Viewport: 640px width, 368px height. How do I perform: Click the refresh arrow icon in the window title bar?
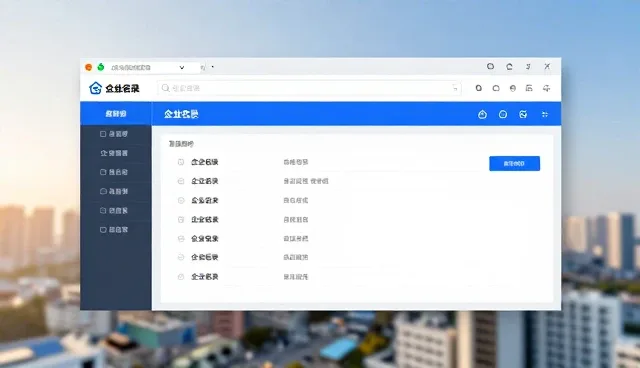coord(509,67)
